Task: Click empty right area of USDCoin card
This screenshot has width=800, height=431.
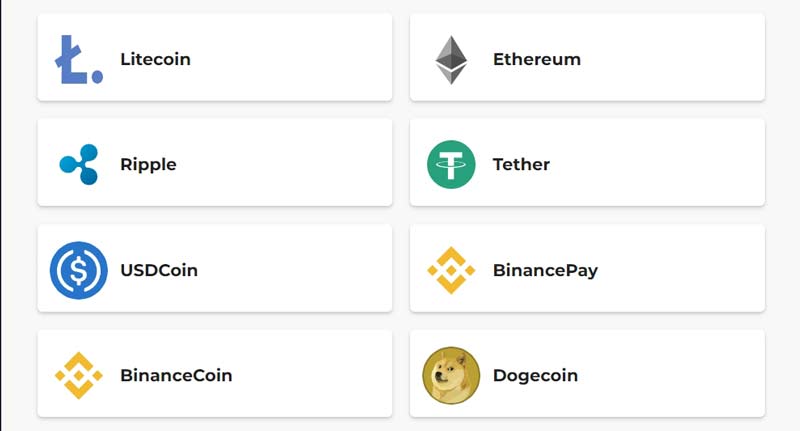Action: click(x=310, y=270)
